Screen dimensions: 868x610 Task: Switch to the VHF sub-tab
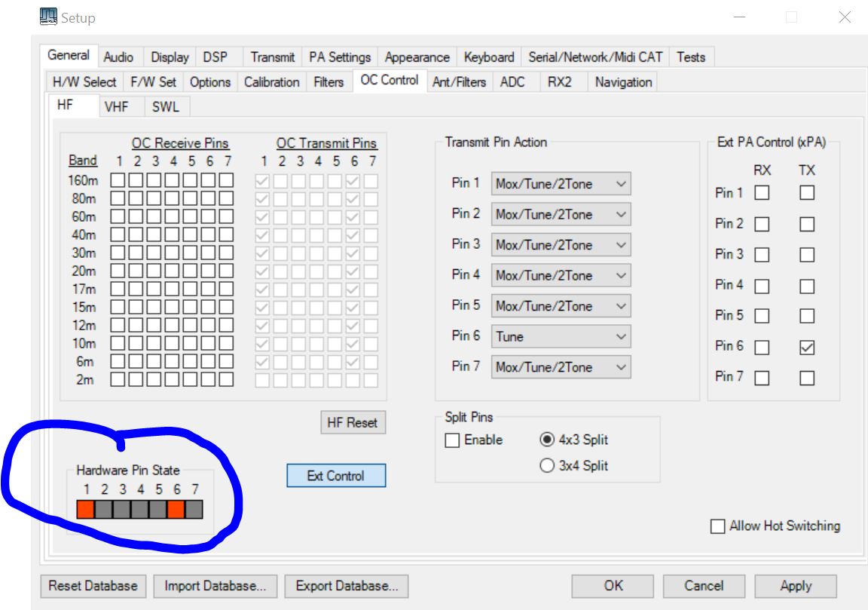tap(116, 107)
